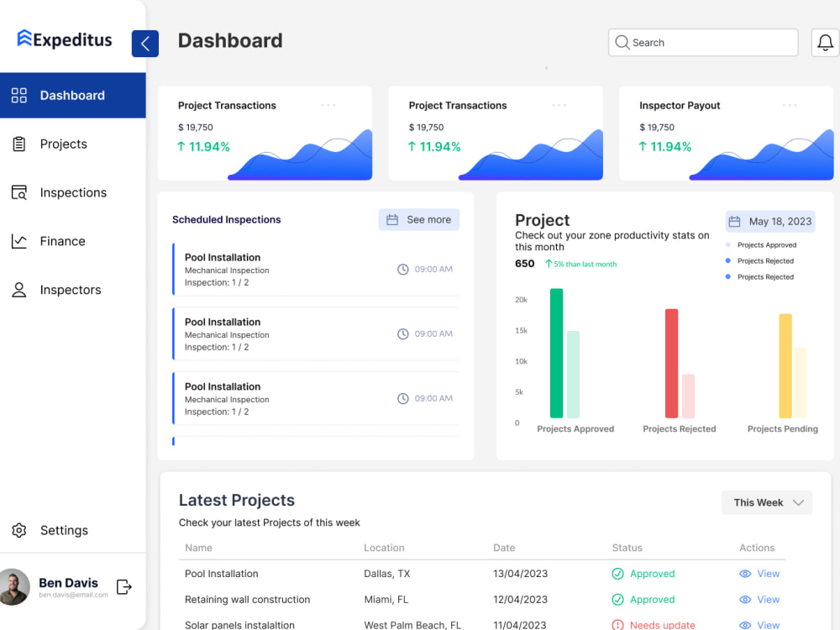840x630 pixels.
Task: Open the options menu on the Inspector Payout card
Action: 789,105
